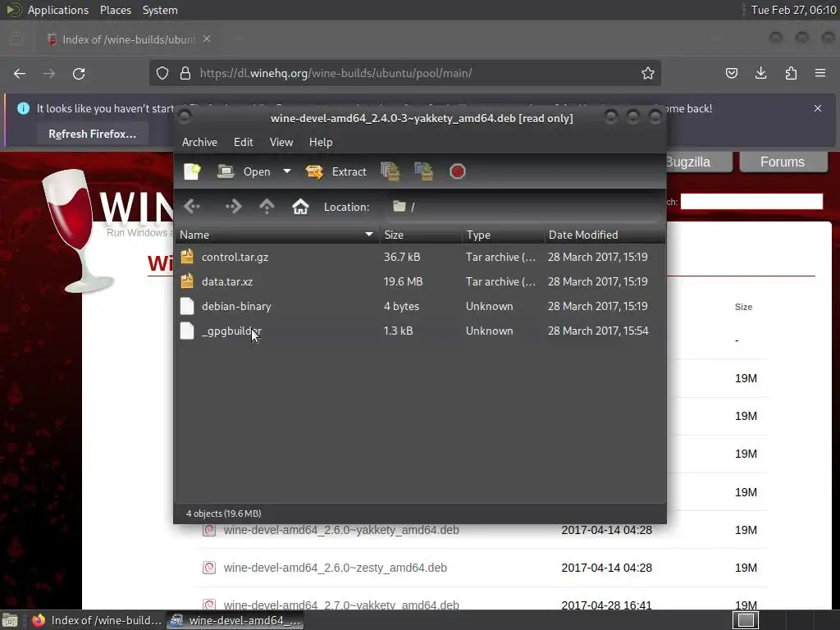
Task: Open the Places menu in top panel
Action: click(x=116, y=10)
